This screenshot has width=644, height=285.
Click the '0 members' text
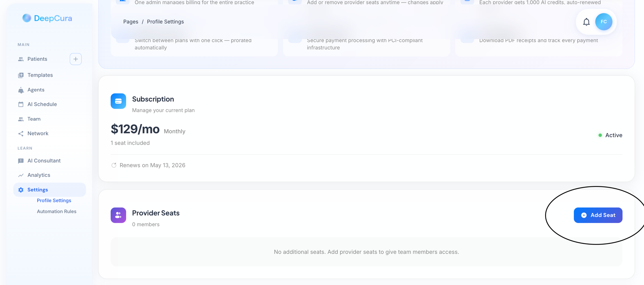tap(146, 224)
